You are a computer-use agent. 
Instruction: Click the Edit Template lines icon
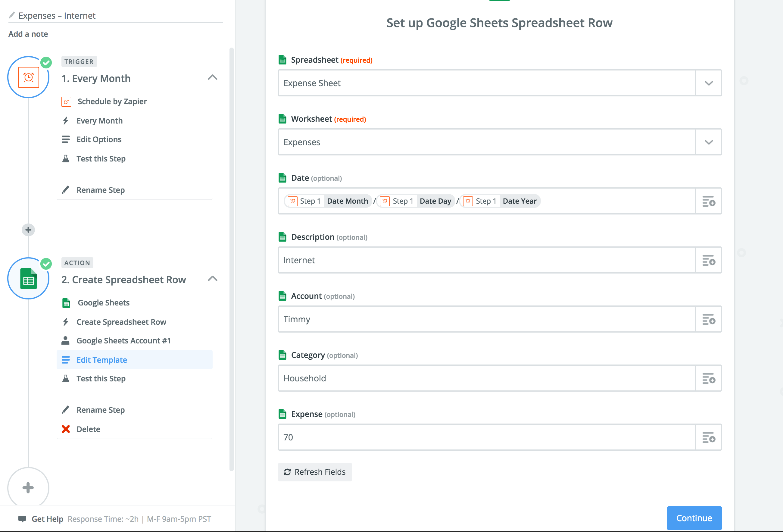[66, 359]
